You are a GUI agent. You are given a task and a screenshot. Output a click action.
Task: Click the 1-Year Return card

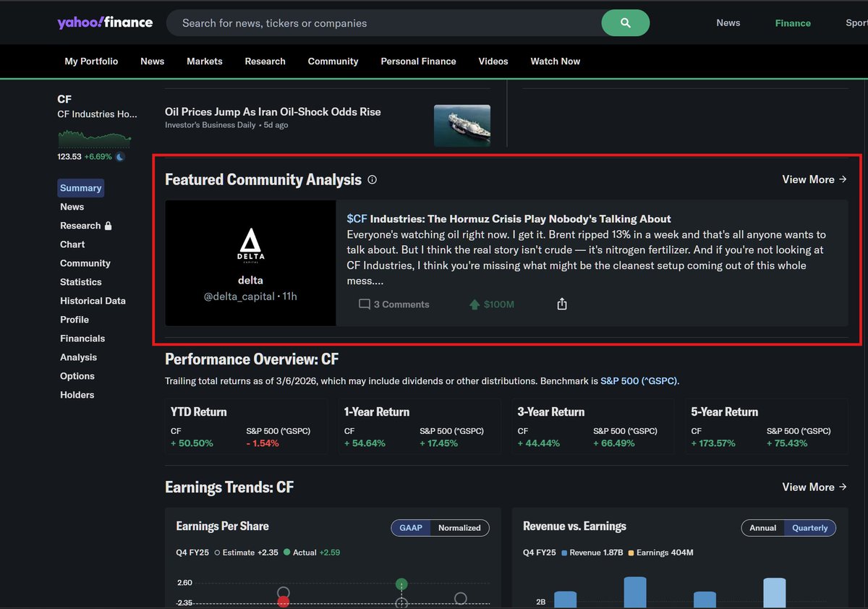420,427
